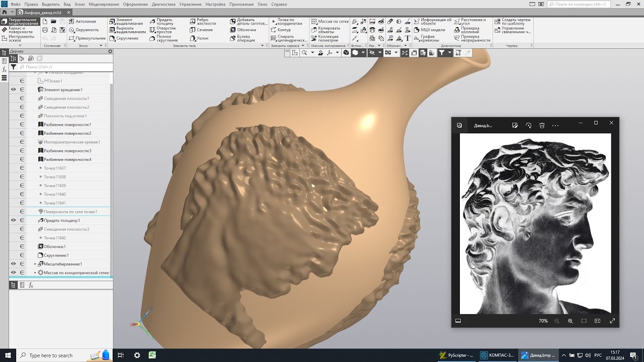Choose the Прямоугольник rectangle tool

(x=88, y=38)
